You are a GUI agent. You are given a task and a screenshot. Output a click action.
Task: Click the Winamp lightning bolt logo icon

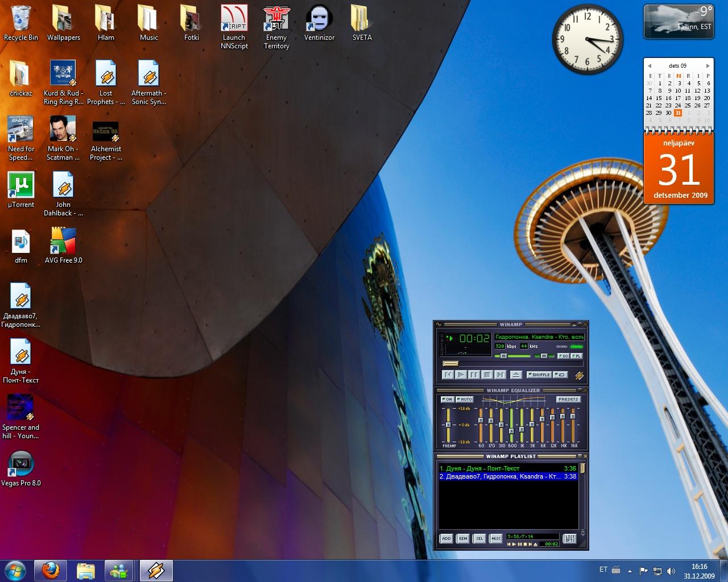[579, 376]
